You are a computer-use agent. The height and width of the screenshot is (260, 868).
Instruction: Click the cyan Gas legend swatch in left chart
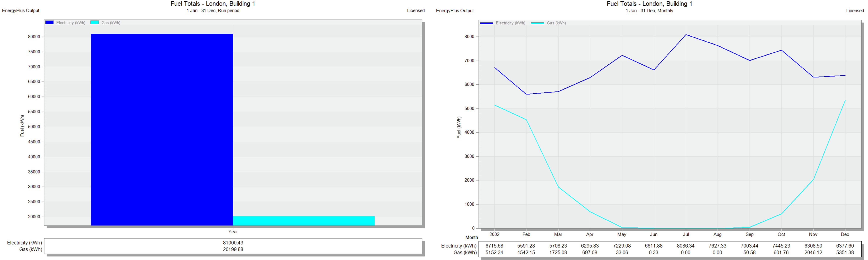[x=95, y=23]
